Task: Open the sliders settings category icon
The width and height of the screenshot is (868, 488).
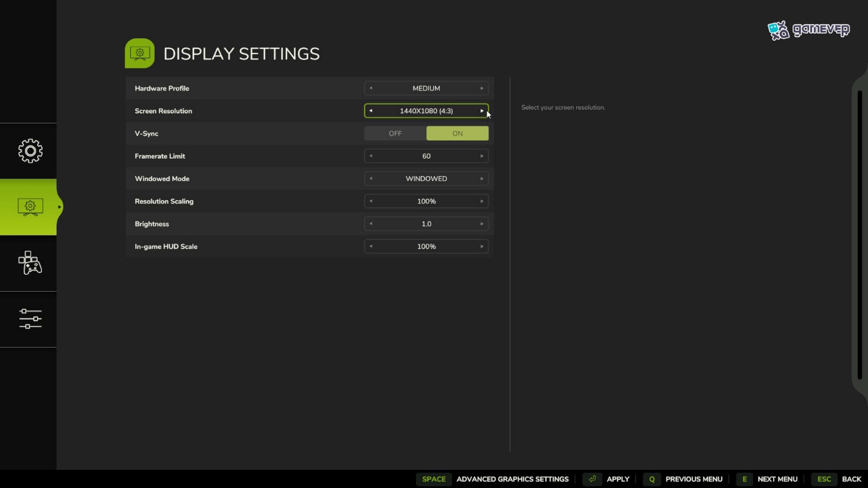Action: (x=30, y=318)
